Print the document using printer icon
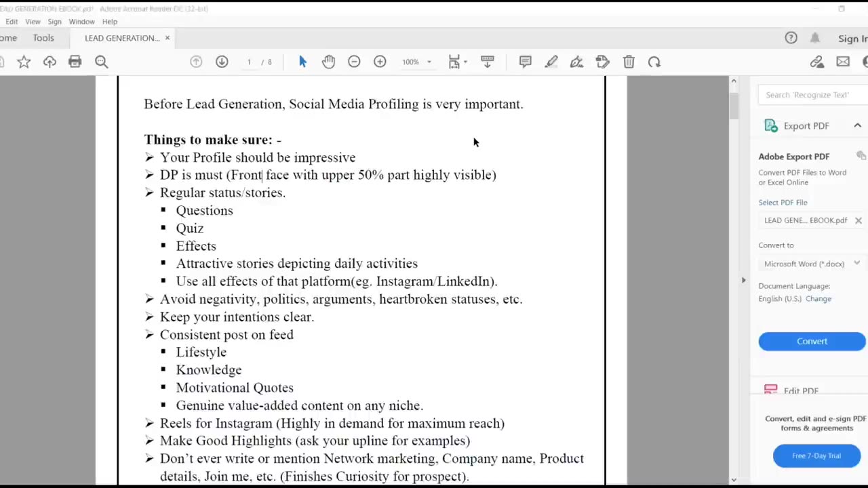The width and height of the screenshot is (868, 488). [75, 62]
